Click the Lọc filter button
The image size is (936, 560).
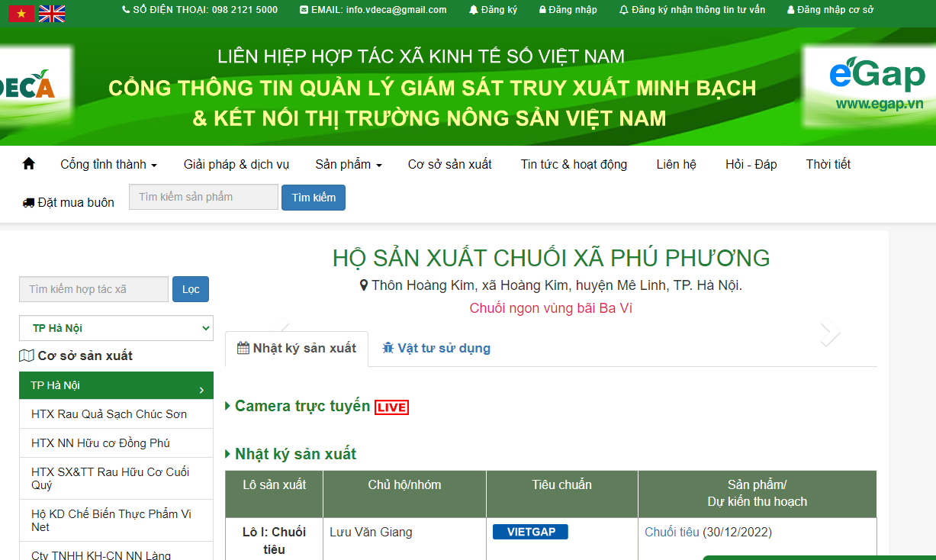[x=191, y=289]
